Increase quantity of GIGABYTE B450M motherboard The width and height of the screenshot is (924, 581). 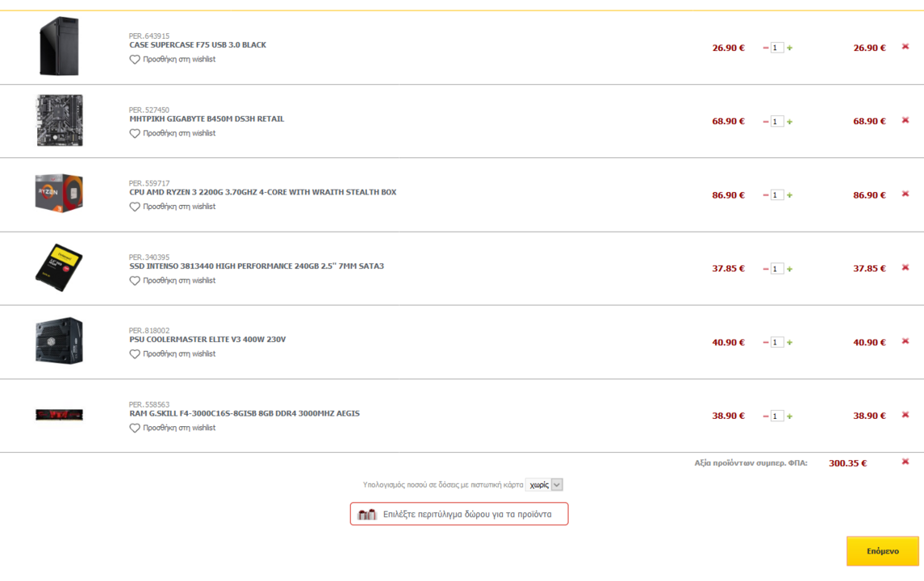click(790, 121)
